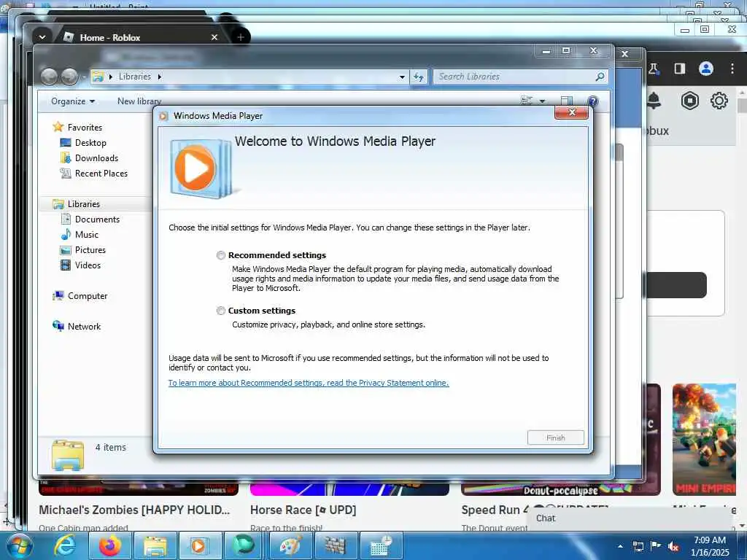Toggle the Explorer preview pane
Image resolution: width=747 pixels, height=560 pixels.
pos(566,101)
